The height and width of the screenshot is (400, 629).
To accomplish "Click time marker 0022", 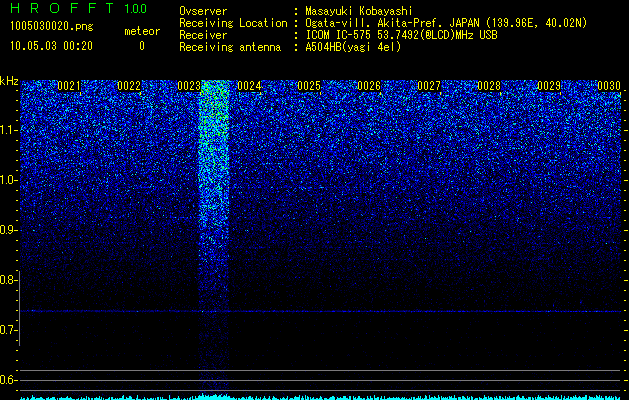I will pyautogui.click(x=129, y=86).
